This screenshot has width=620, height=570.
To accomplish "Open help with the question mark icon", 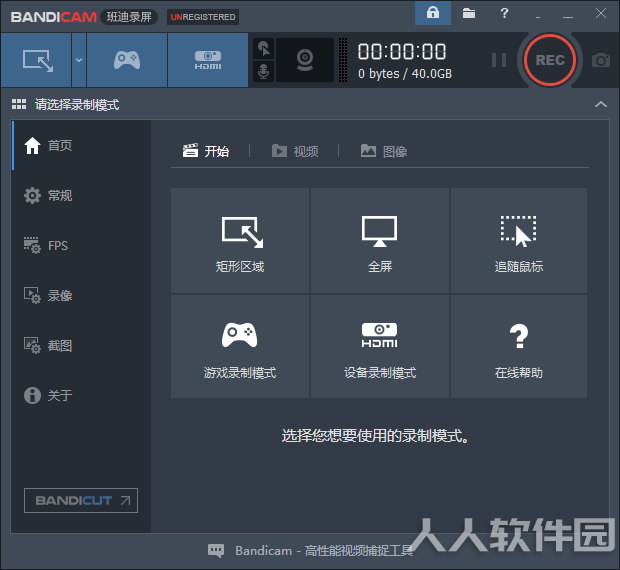I will click(x=504, y=13).
